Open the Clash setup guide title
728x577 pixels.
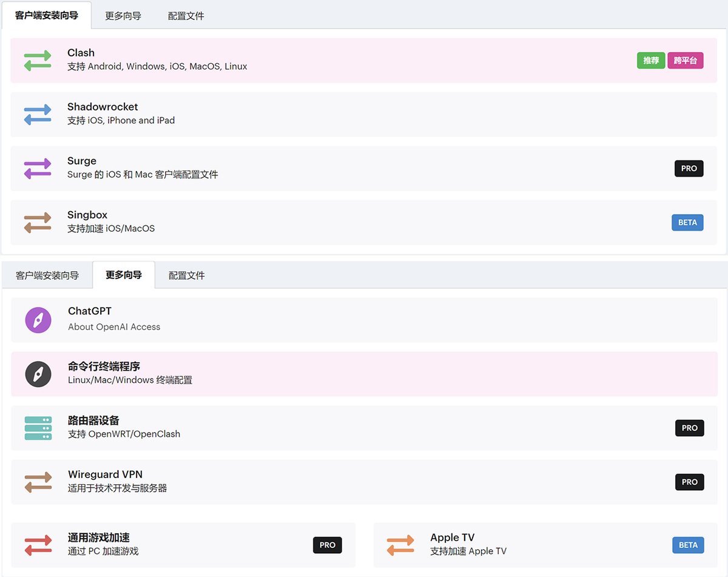pyautogui.click(x=81, y=53)
